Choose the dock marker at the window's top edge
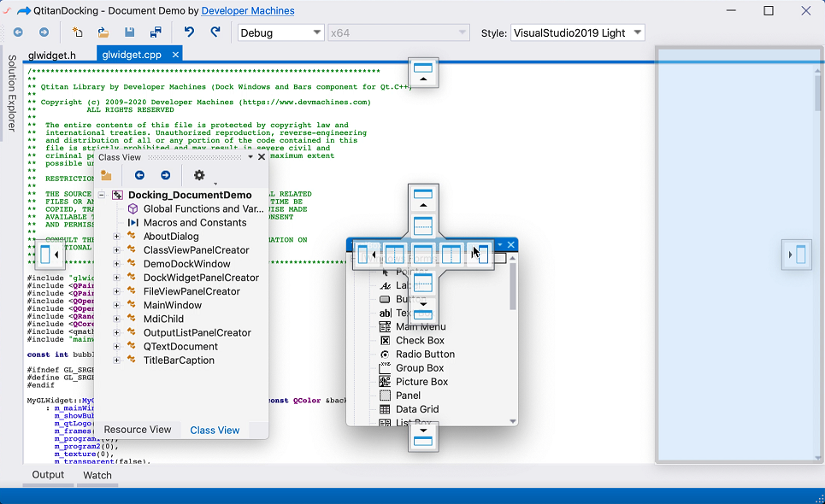Viewport: 825px width, 504px height. click(x=423, y=73)
